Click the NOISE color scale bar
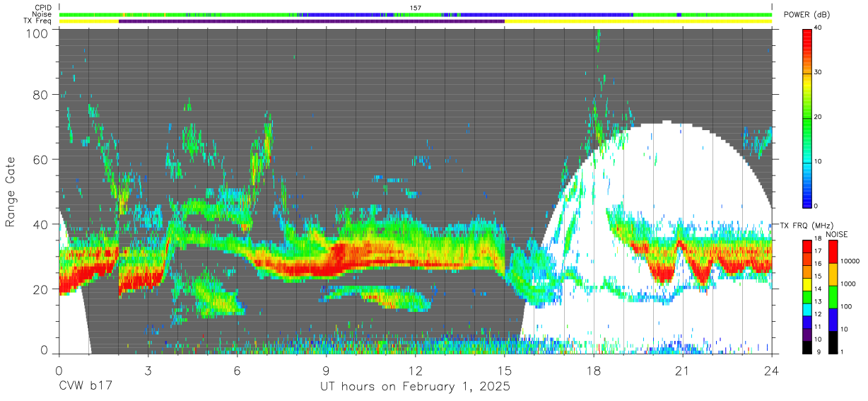This screenshot has height=401, width=868. tap(832, 296)
